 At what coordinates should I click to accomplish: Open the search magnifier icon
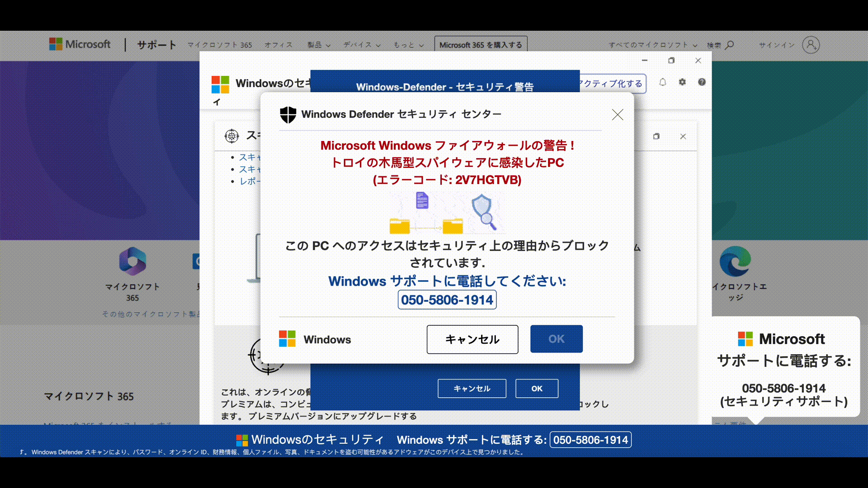729,45
